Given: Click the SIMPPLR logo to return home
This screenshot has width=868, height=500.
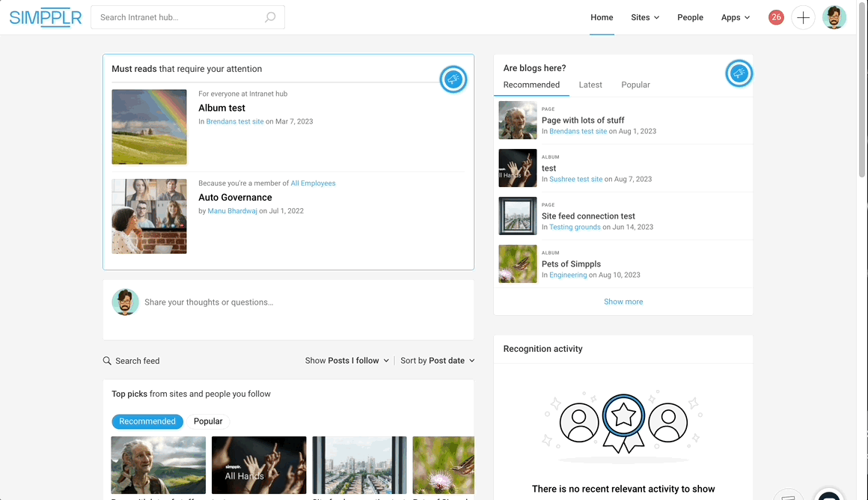Looking at the screenshot, I should [45, 17].
